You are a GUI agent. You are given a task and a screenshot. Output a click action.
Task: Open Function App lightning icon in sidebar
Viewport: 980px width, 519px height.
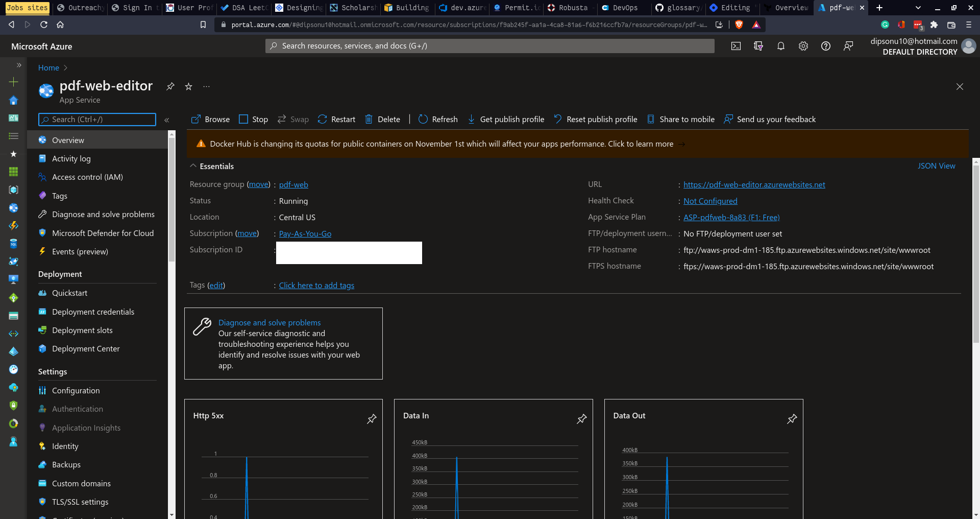pos(14,225)
